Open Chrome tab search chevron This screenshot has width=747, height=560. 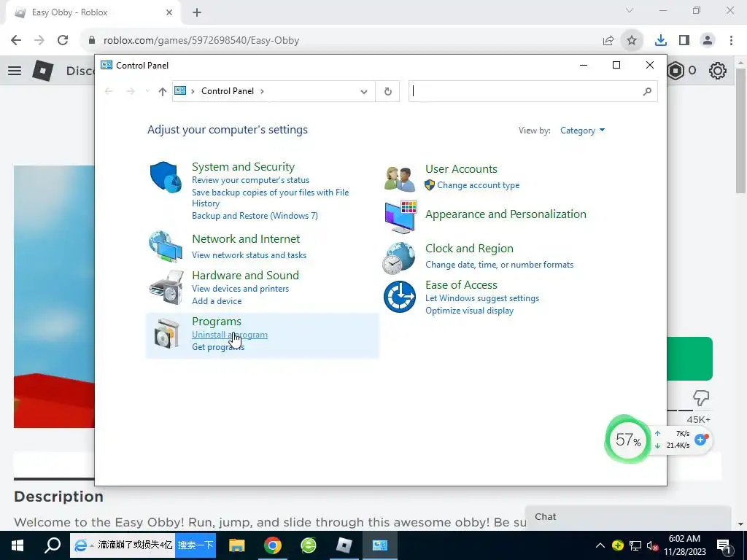pos(630,10)
